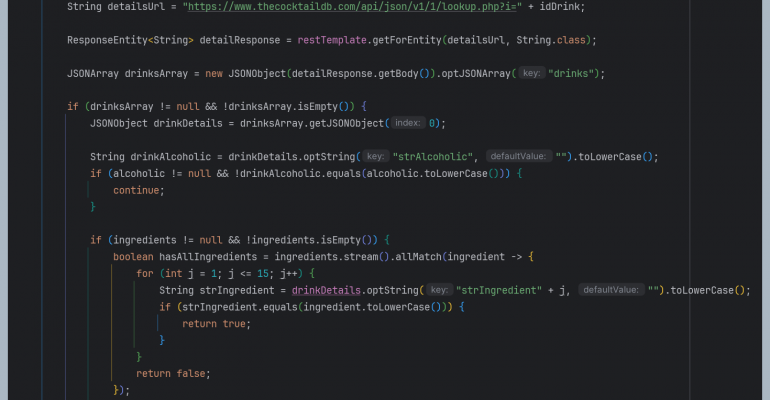Click key: hint before "strIngredient"

click(439, 290)
